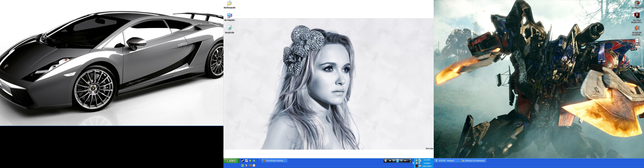
Task: Launch the Dead Space desktop shortcut
Action: [x=637, y=4]
